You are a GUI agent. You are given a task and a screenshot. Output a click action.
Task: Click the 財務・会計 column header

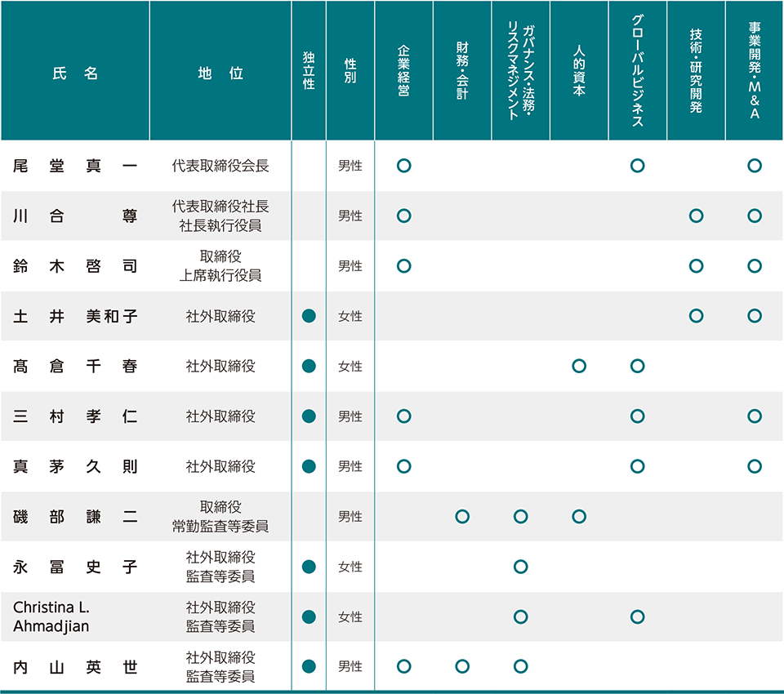click(x=462, y=70)
